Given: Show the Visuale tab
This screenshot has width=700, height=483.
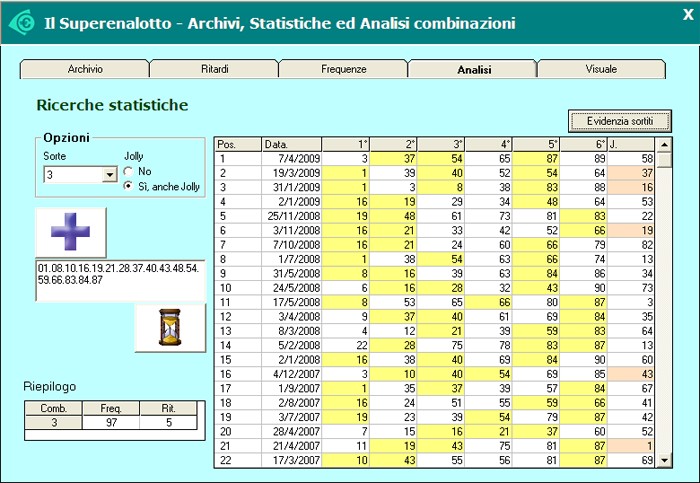Looking at the screenshot, I should tap(601, 69).
